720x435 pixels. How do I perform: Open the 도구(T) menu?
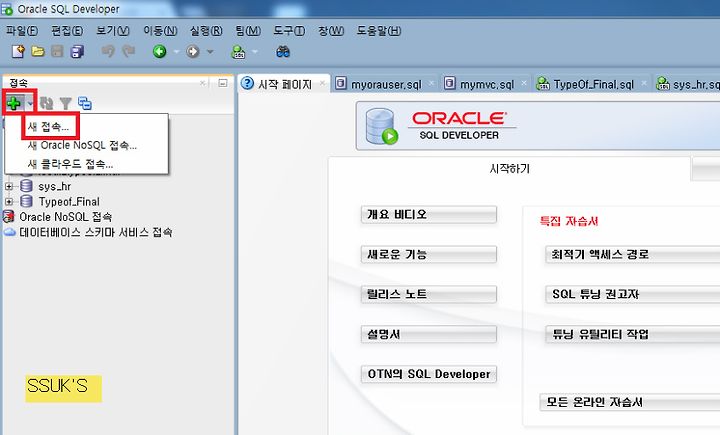(289, 31)
